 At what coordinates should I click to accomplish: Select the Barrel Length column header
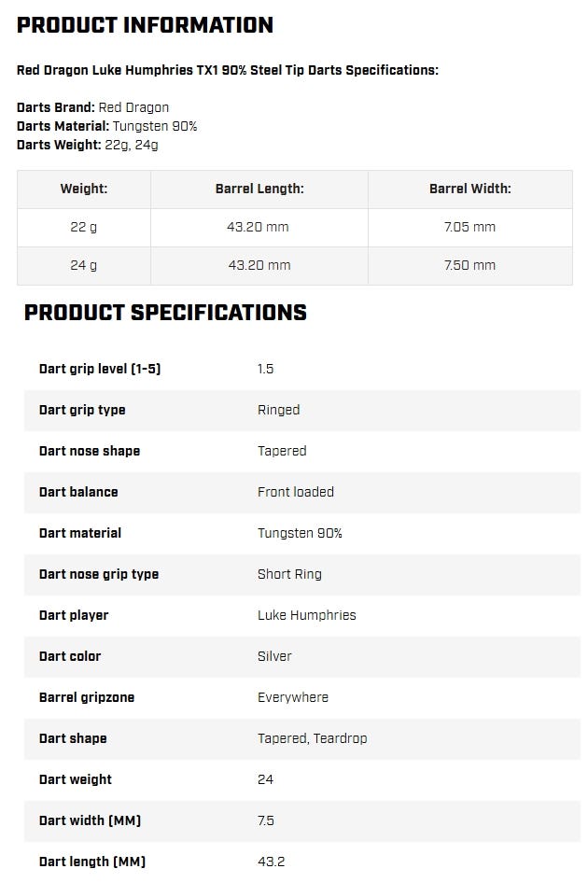click(259, 189)
